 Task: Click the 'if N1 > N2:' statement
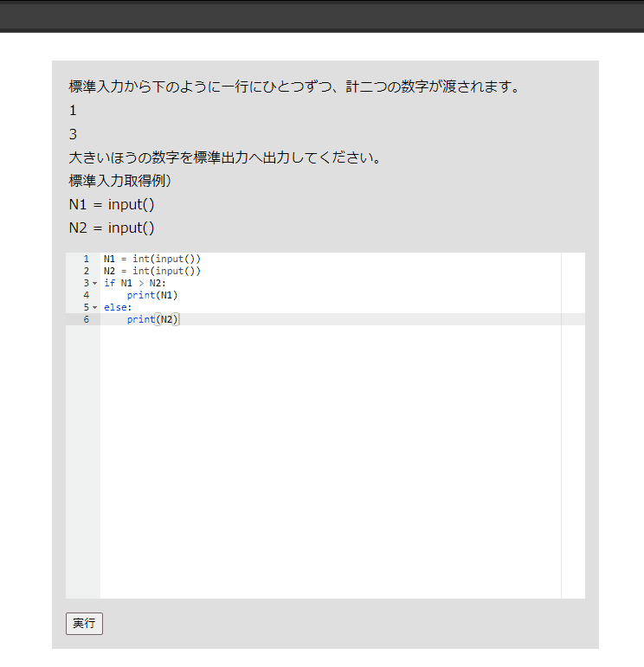[x=134, y=283]
